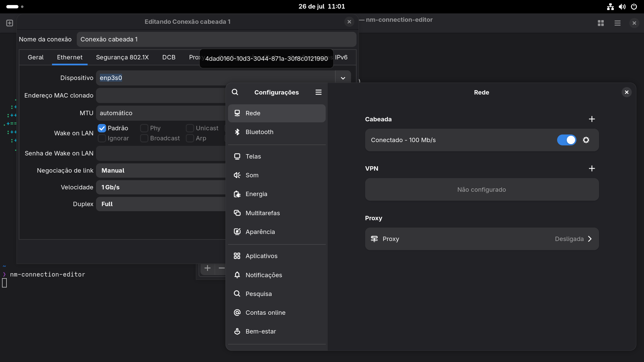Open the volume indicator in top bar

pos(622,7)
